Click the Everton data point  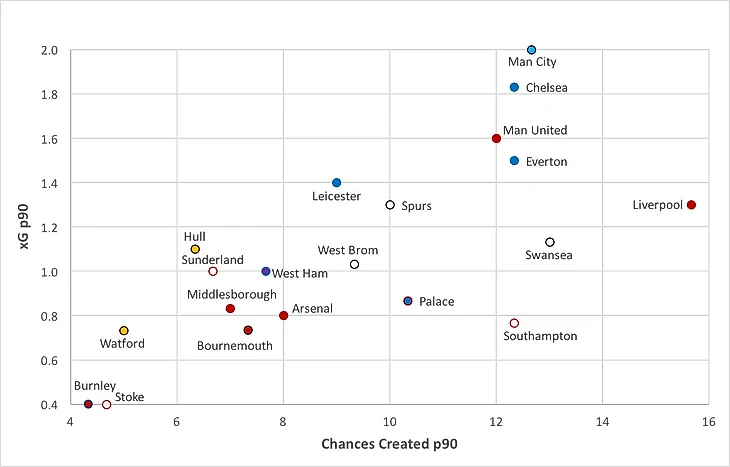(514, 161)
